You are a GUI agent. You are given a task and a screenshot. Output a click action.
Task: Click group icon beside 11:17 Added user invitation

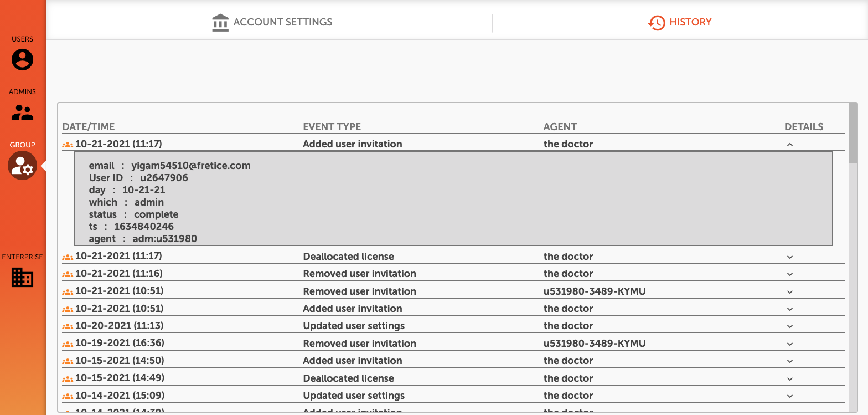tap(68, 144)
